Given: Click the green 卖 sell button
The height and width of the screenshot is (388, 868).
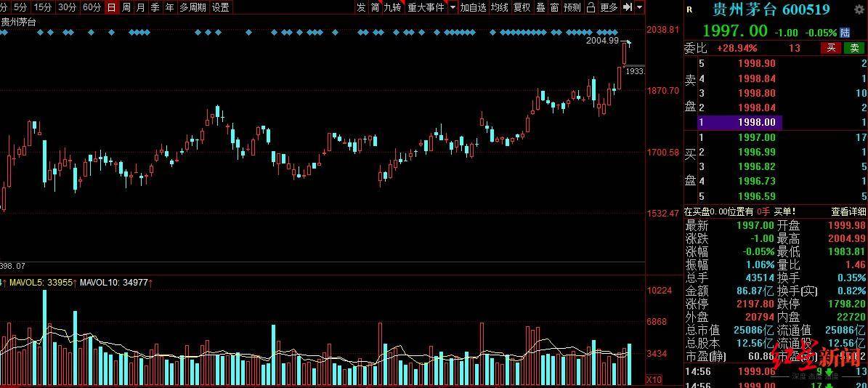Looking at the screenshot, I should 854,48.
